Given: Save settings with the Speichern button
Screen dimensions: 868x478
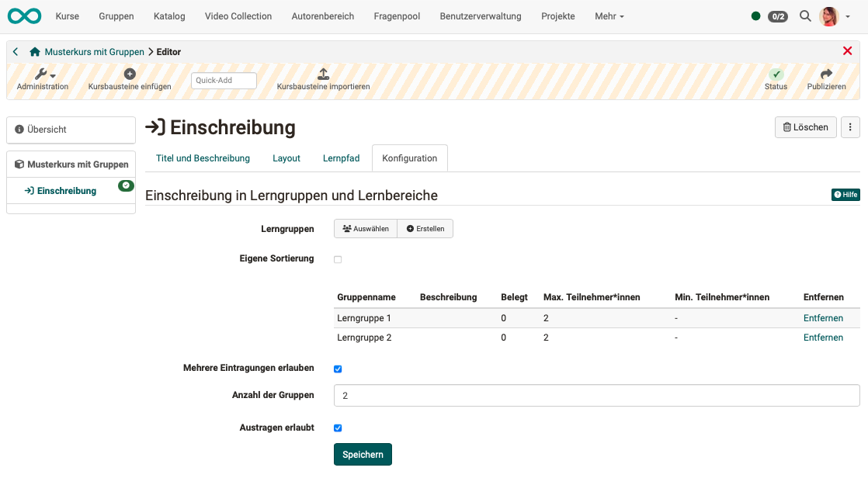Looking at the screenshot, I should 363,454.
